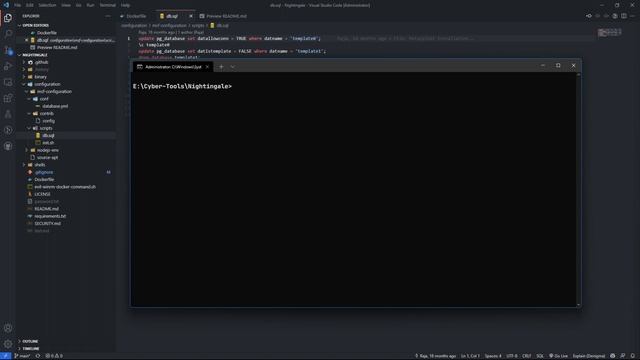Image resolution: width=640 pixels, height=360 pixels.
Task: Collapse the Open Editors section
Action: [35, 25]
